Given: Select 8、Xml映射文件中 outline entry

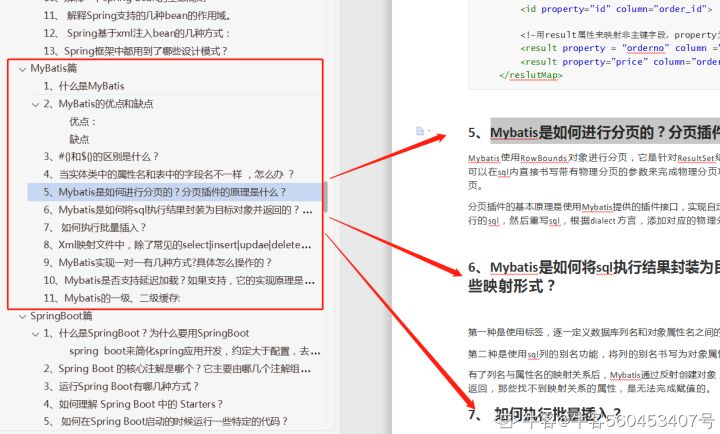Looking at the screenshot, I should (x=177, y=245).
